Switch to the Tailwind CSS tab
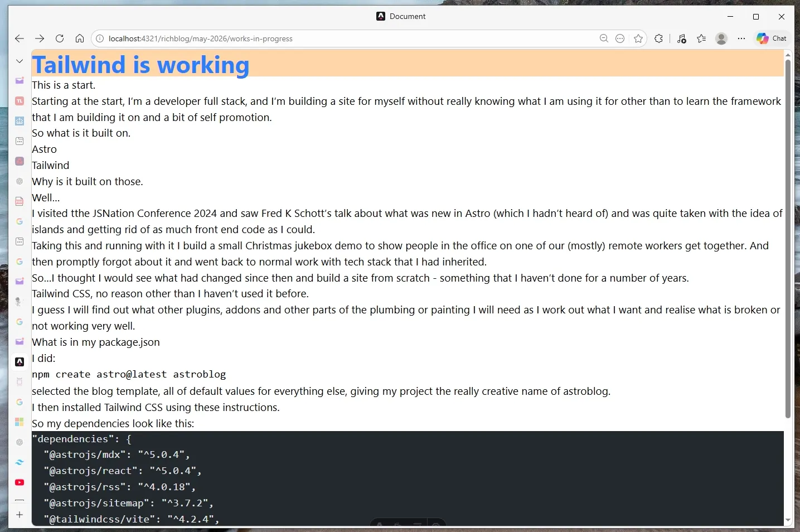The height and width of the screenshot is (532, 800). (20, 462)
